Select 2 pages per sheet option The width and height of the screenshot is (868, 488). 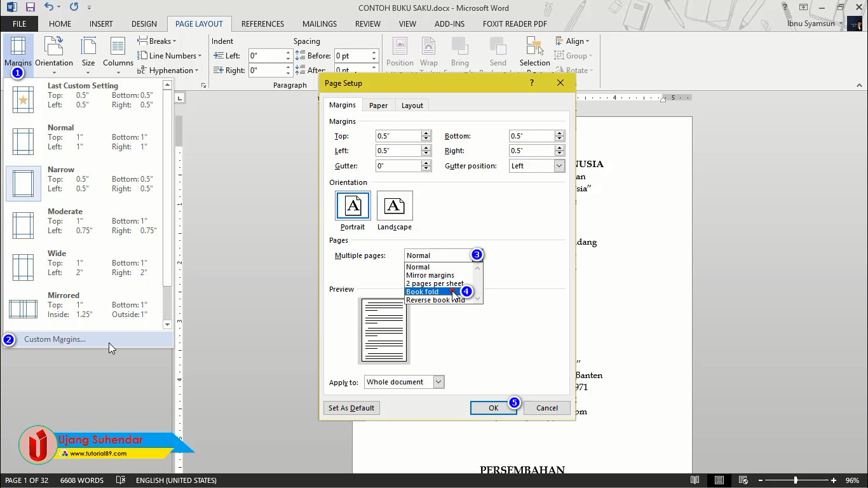(440, 283)
